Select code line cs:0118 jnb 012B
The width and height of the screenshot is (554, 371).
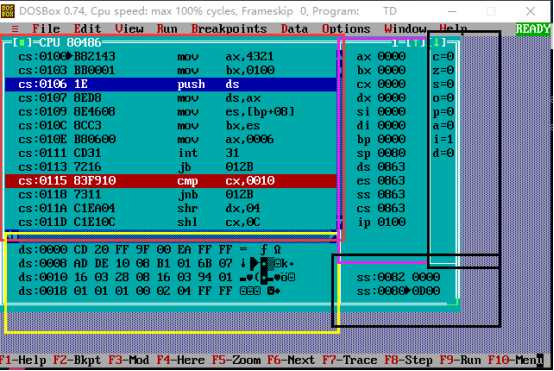[171, 194]
